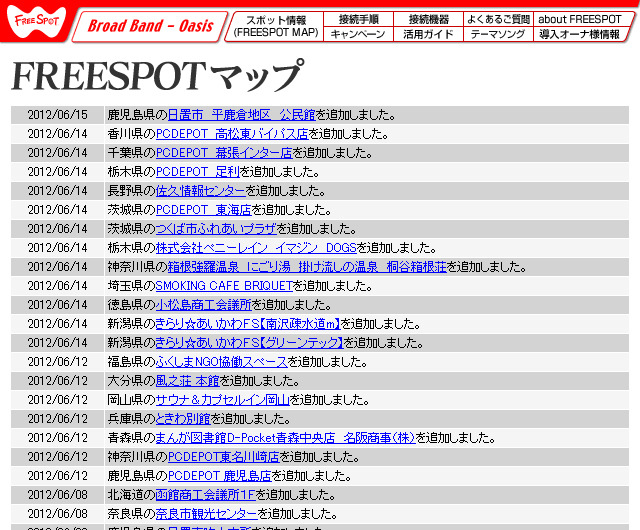Open link PCDEPOT 高松東バイパス店

coord(232,134)
